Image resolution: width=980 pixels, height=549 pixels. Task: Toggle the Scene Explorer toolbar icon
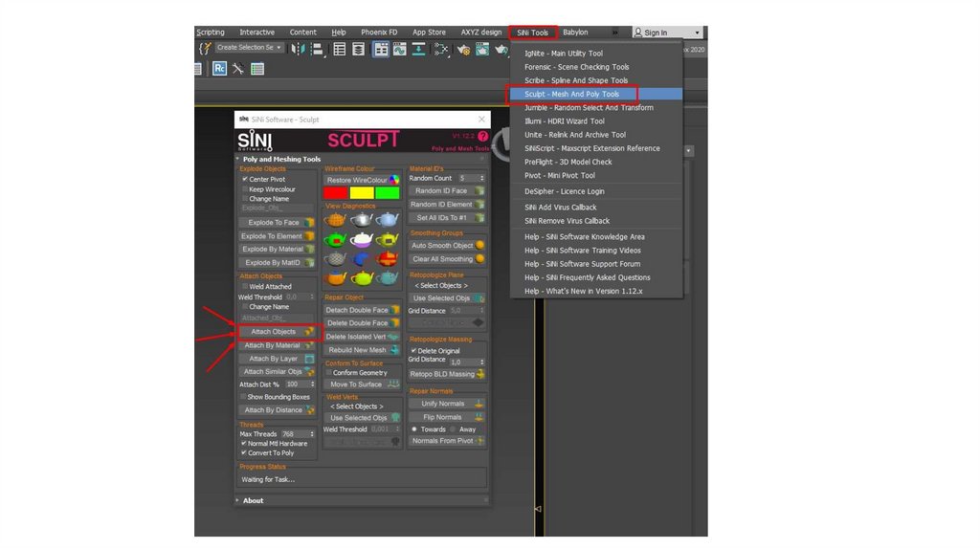340,49
